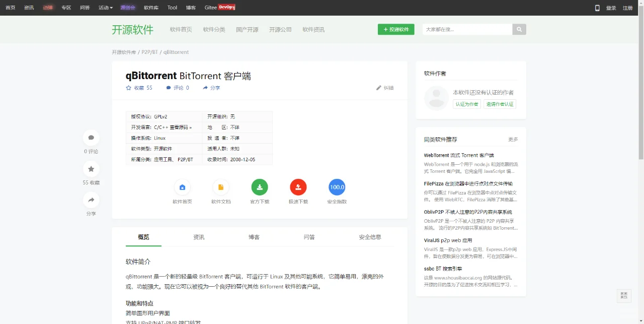This screenshot has height=324, width=644.
Task: Click the search magnifier icon
Action: pyautogui.click(x=519, y=29)
